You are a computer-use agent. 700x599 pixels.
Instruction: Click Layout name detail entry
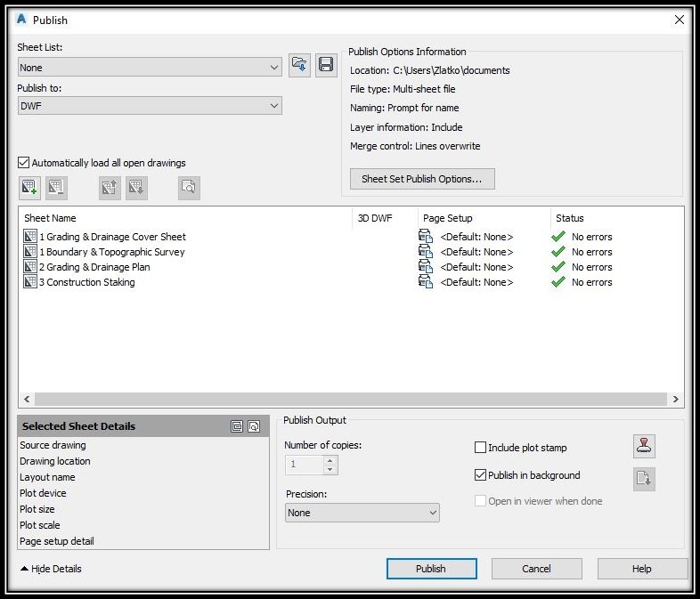[47, 477]
